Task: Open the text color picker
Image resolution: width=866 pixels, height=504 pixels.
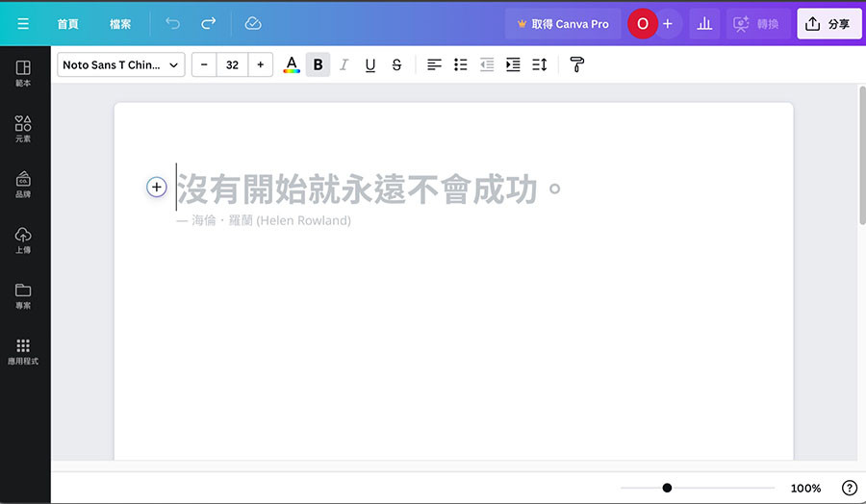Action: click(x=292, y=64)
